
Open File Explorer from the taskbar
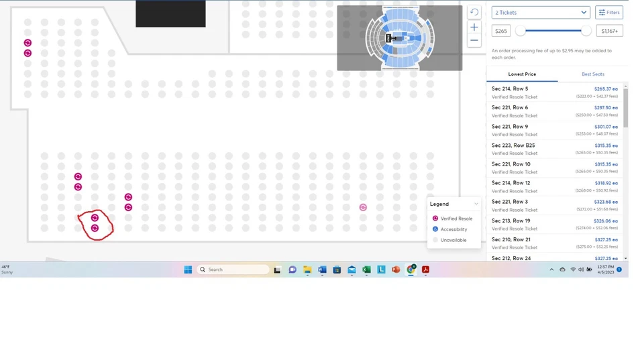point(307,269)
